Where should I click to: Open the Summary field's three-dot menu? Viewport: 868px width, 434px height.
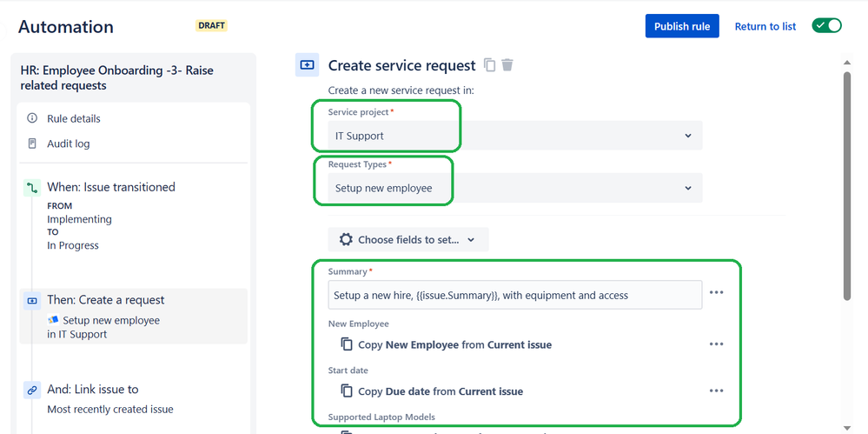[x=716, y=292]
